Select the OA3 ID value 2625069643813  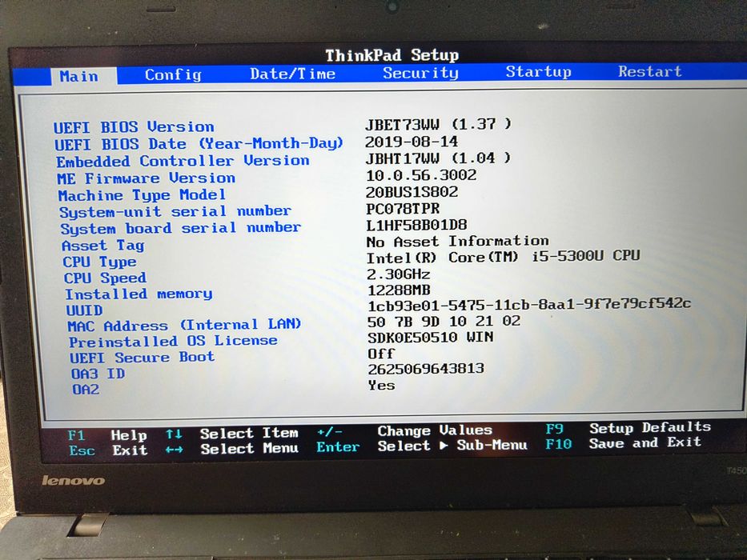point(426,369)
